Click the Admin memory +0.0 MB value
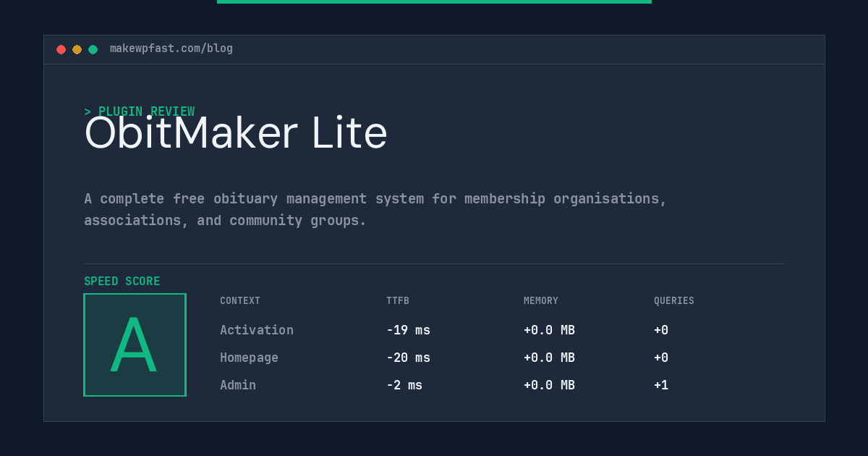 click(x=549, y=385)
